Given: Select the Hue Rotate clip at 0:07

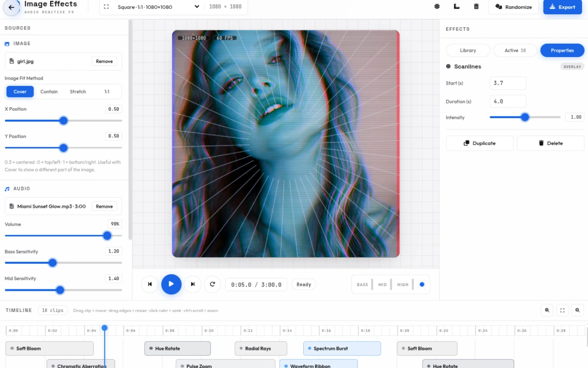Looking at the screenshot, I should point(177,349).
